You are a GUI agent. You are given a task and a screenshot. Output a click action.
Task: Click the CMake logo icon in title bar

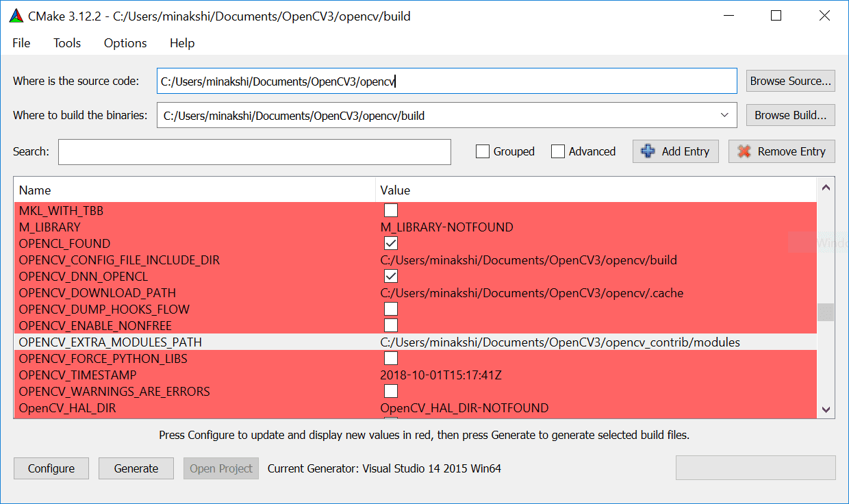pos(16,16)
